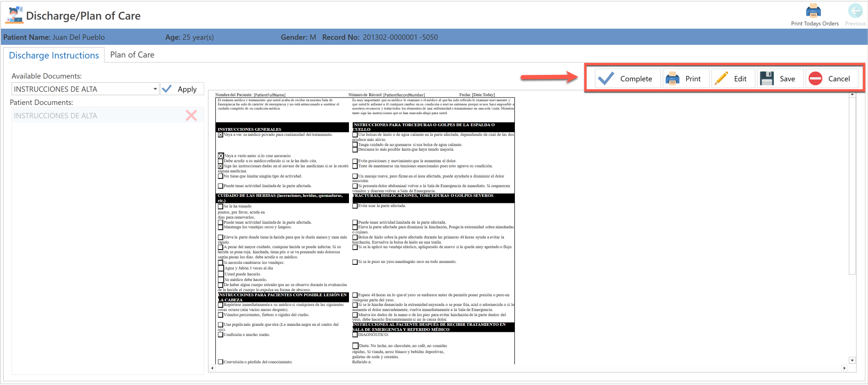Check 'Si se le puso un yeso' checkbox
Image resolution: width=868 pixels, height=385 pixels.
[355, 262]
